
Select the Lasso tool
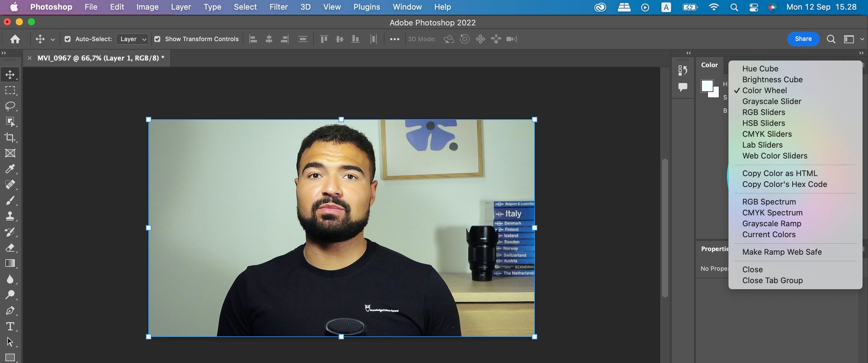click(10, 106)
